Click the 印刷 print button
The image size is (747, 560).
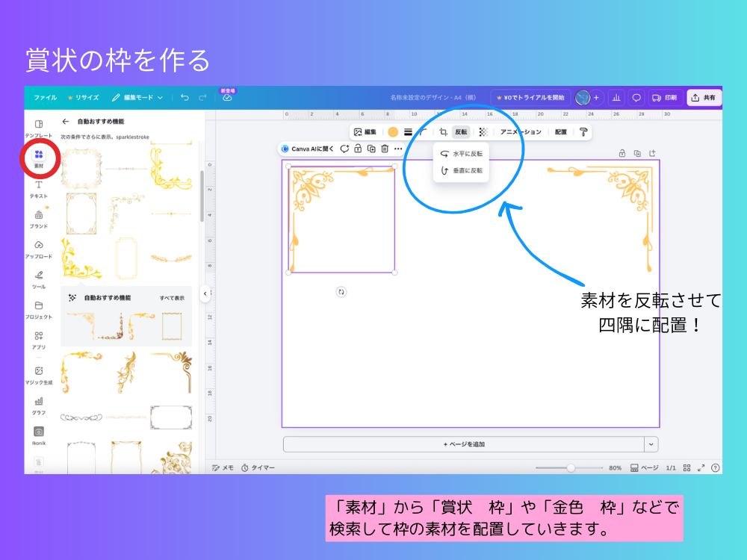665,98
